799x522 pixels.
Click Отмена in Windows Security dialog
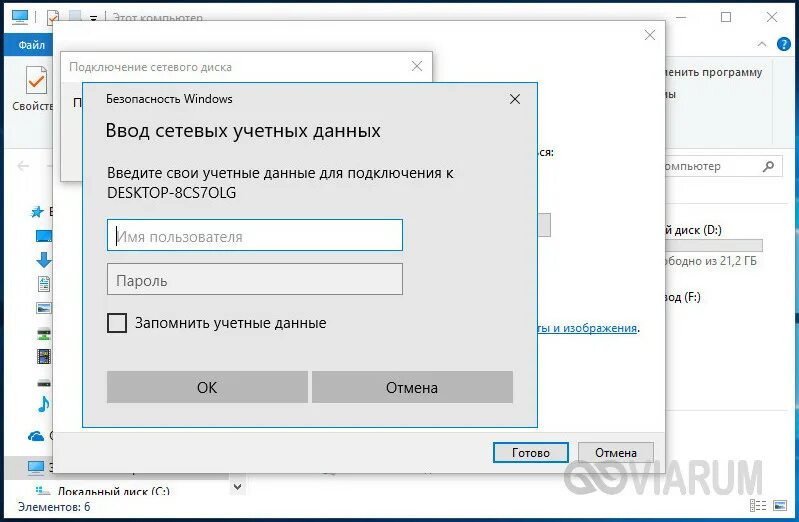[x=412, y=387]
